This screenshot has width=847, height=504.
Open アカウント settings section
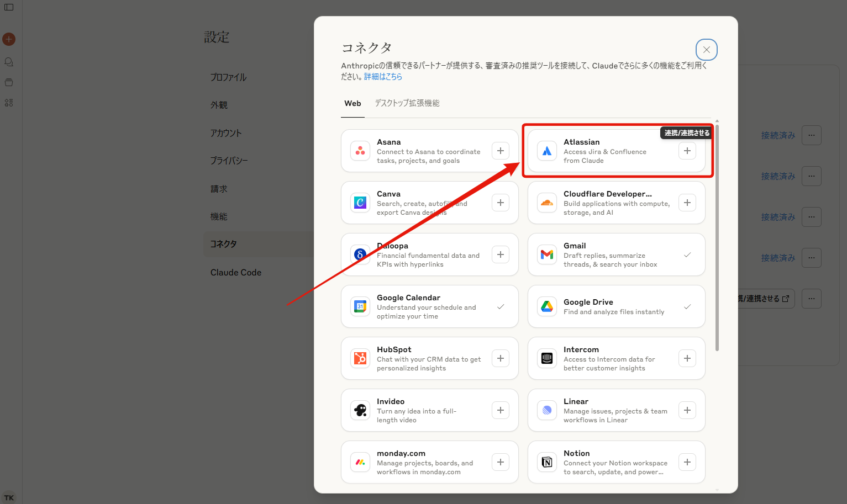[226, 133]
